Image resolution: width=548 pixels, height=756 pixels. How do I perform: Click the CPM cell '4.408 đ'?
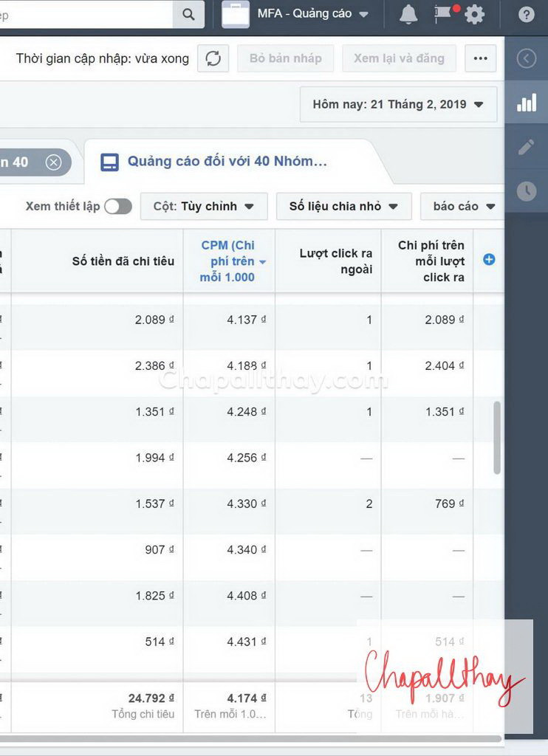[x=246, y=596]
